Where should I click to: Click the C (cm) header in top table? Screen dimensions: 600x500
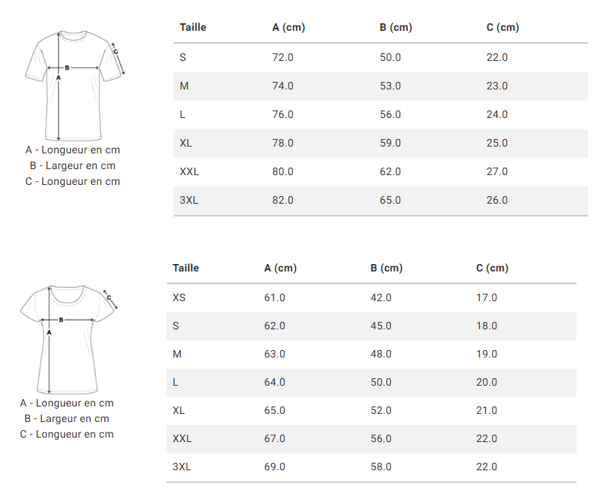pos(502,28)
